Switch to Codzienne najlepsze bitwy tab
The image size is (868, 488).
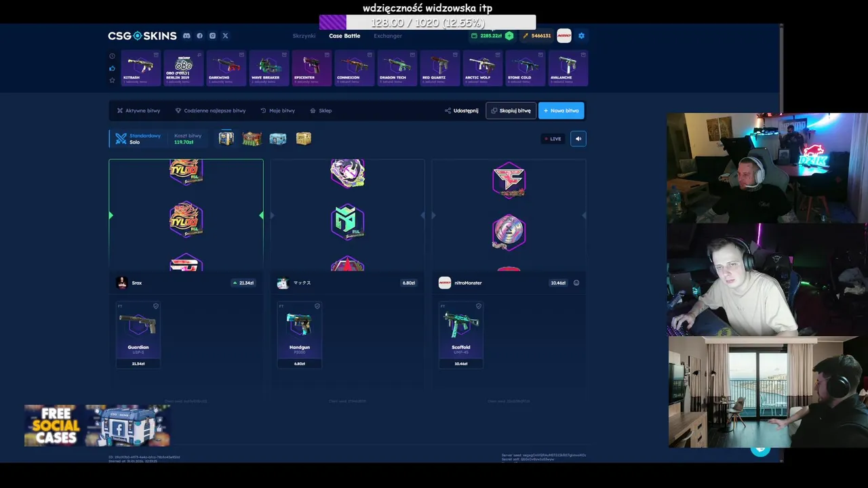coord(210,110)
